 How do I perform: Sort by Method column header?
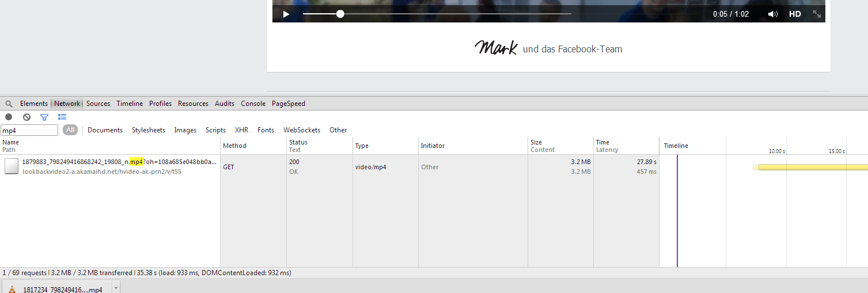tap(253, 146)
